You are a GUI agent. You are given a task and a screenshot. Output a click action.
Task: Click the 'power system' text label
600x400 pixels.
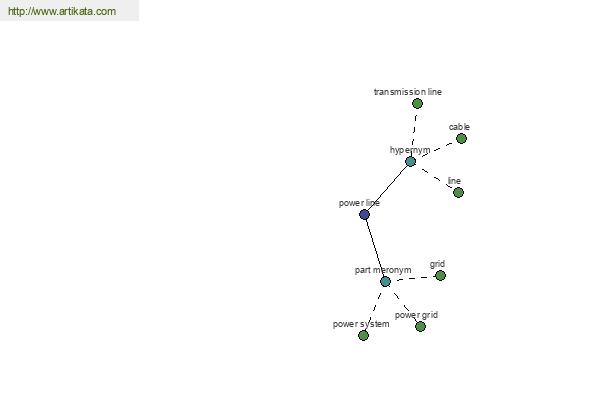click(361, 324)
